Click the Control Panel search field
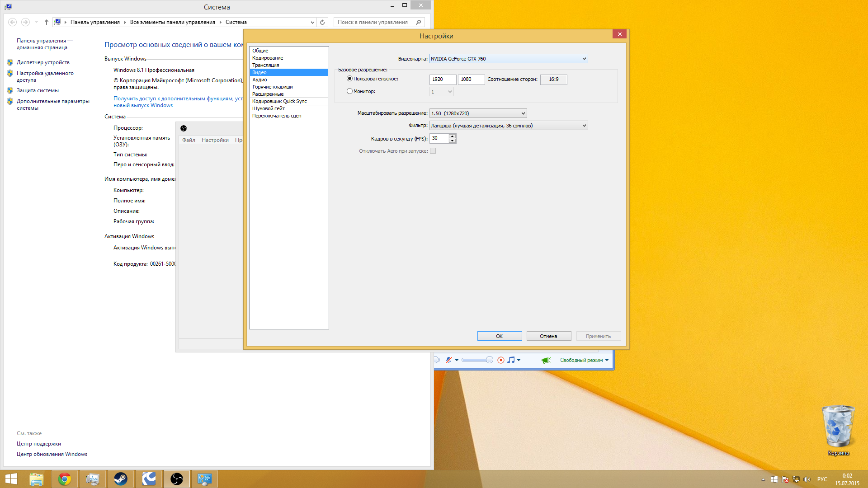Viewport: 868px width, 488px height. (379, 22)
